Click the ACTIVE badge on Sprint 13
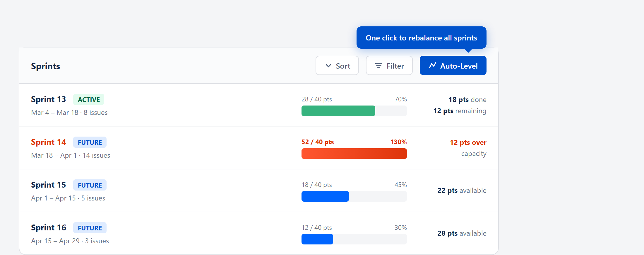Image resolution: width=644 pixels, height=255 pixels. click(x=89, y=100)
